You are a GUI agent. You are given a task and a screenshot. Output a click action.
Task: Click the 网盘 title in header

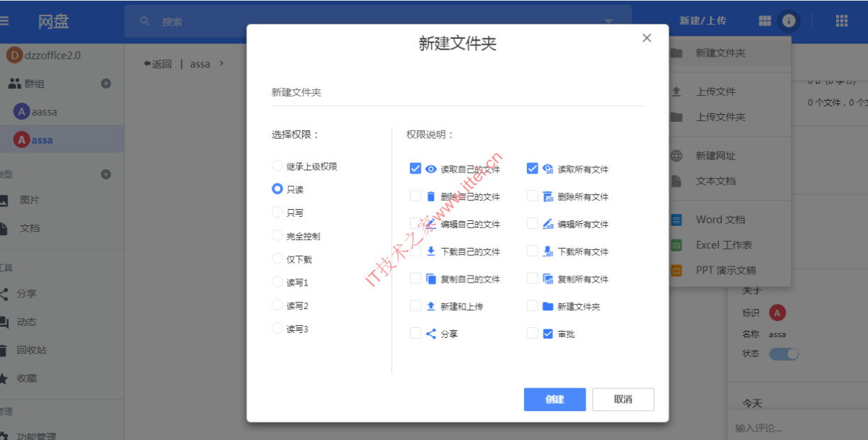[x=54, y=21]
